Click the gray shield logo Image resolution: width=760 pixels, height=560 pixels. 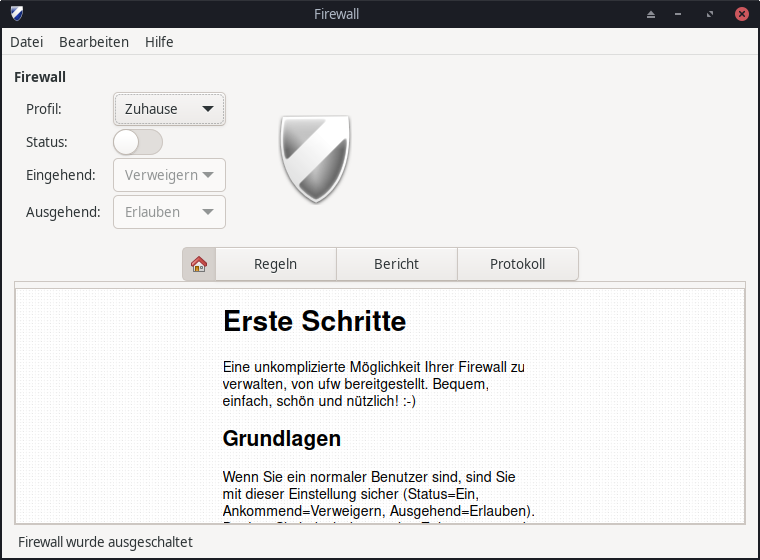[316, 158]
